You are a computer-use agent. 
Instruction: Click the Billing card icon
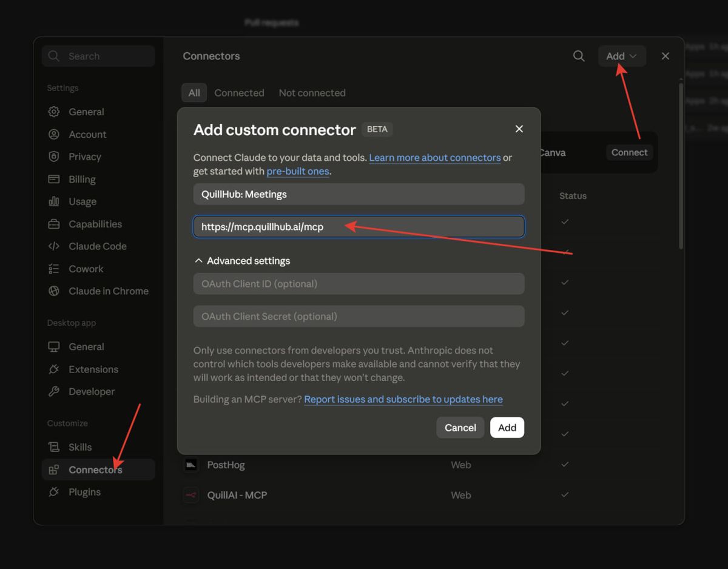point(54,179)
